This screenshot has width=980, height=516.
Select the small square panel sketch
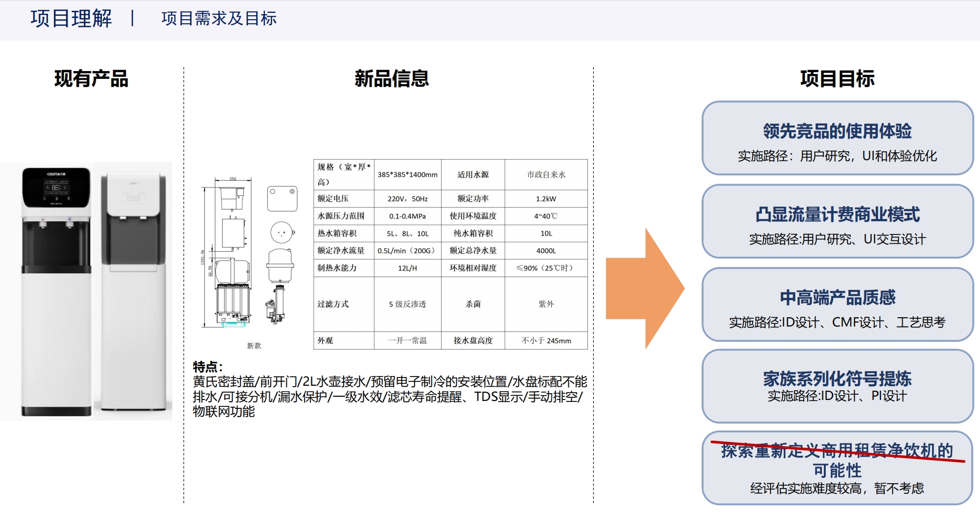(x=282, y=198)
